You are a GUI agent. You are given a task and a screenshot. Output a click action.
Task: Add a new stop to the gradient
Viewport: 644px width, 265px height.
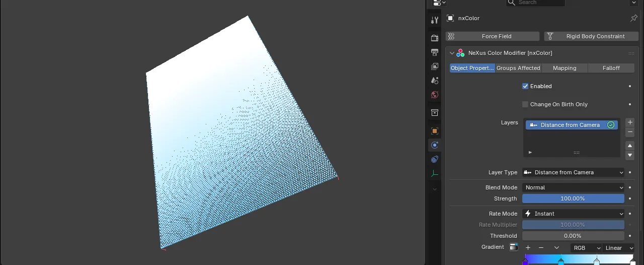[x=528, y=248]
